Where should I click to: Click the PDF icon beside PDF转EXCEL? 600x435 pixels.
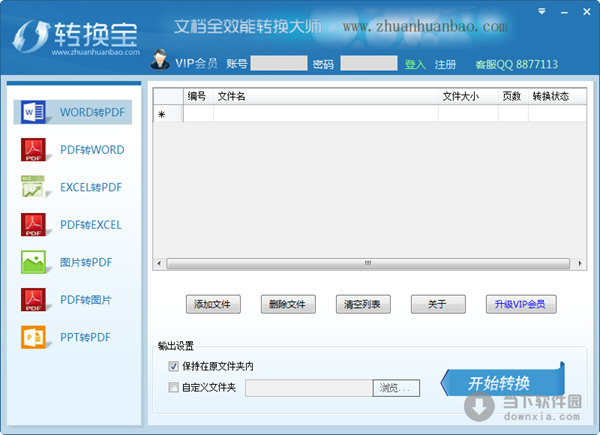pos(33,224)
